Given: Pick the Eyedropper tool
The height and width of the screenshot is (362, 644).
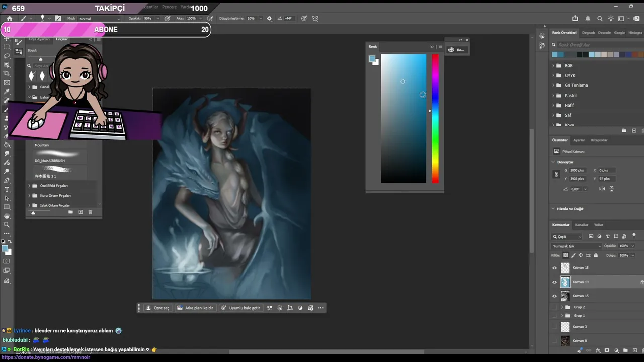Looking at the screenshot, I should 7,92.
